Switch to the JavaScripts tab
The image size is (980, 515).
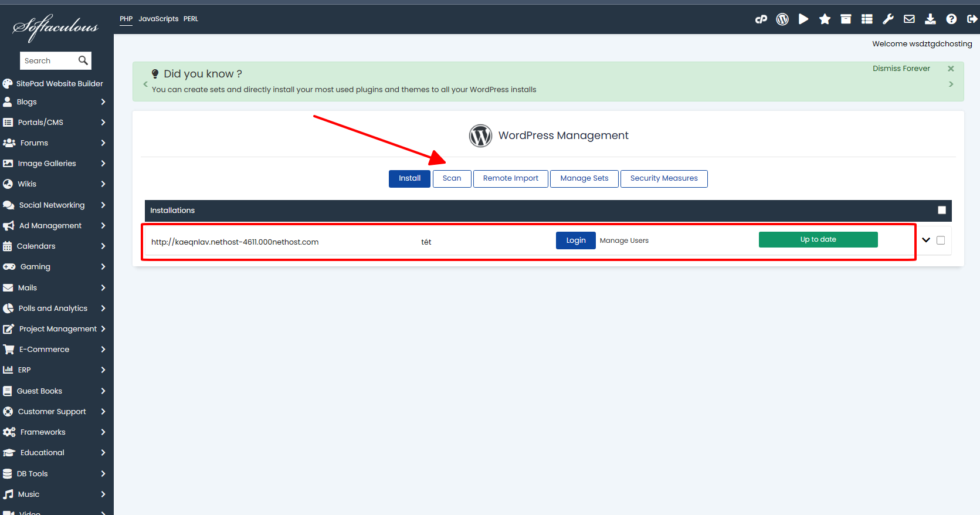158,19
